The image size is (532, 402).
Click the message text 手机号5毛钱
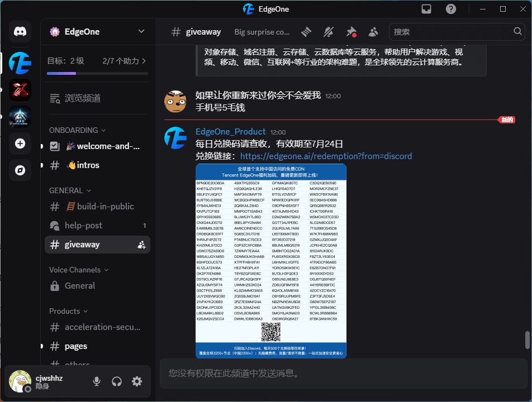tap(220, 108)
